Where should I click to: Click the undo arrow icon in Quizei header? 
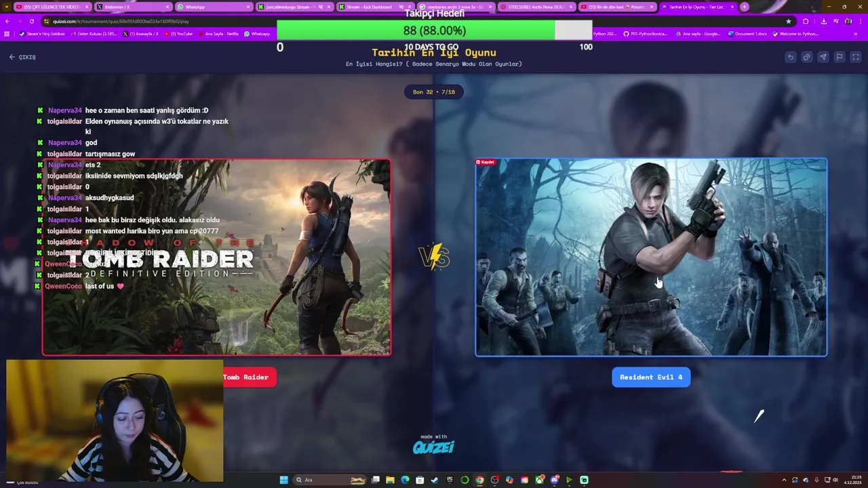[791, 57]
